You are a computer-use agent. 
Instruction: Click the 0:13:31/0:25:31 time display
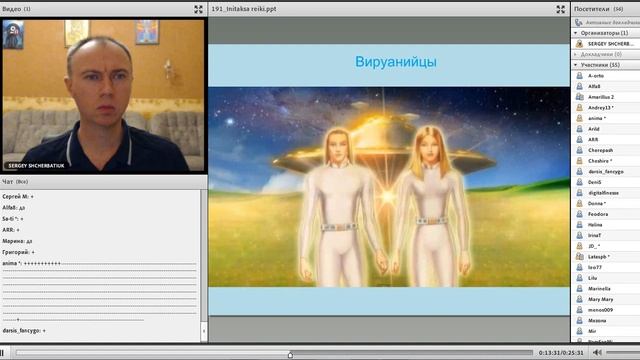(x=561, y=353)
